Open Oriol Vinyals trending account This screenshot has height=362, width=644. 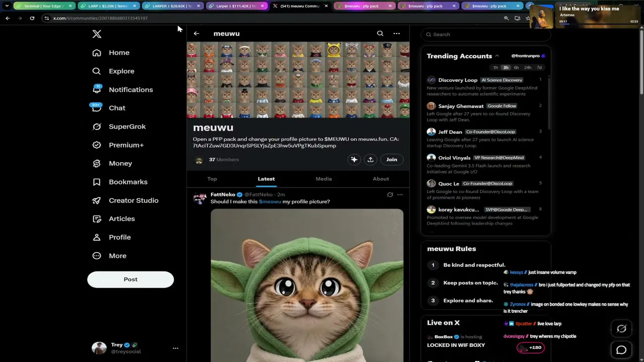[454, 158]
